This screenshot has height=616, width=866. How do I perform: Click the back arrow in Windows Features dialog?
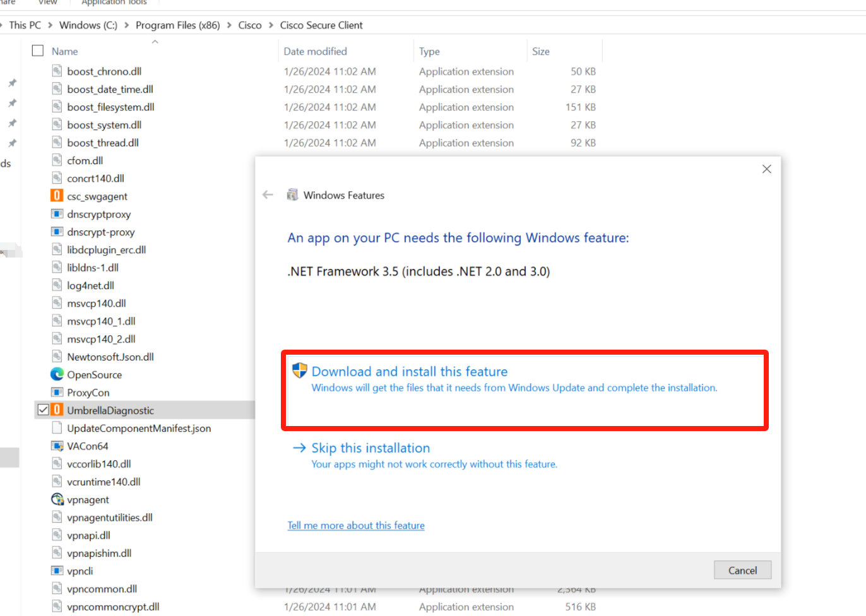(x=268, y=195)
